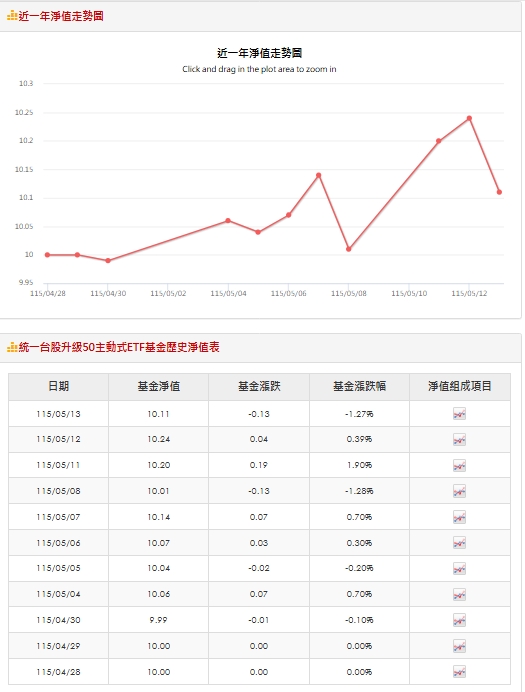Open net value composition icon for 115/05/06

coord(459,543)
